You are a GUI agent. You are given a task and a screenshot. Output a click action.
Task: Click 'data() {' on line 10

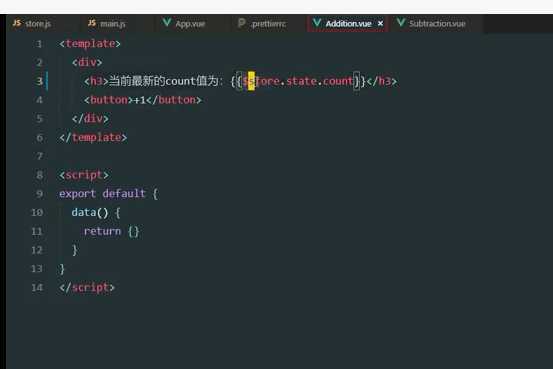pyautogui.click(x=96, y=212)
